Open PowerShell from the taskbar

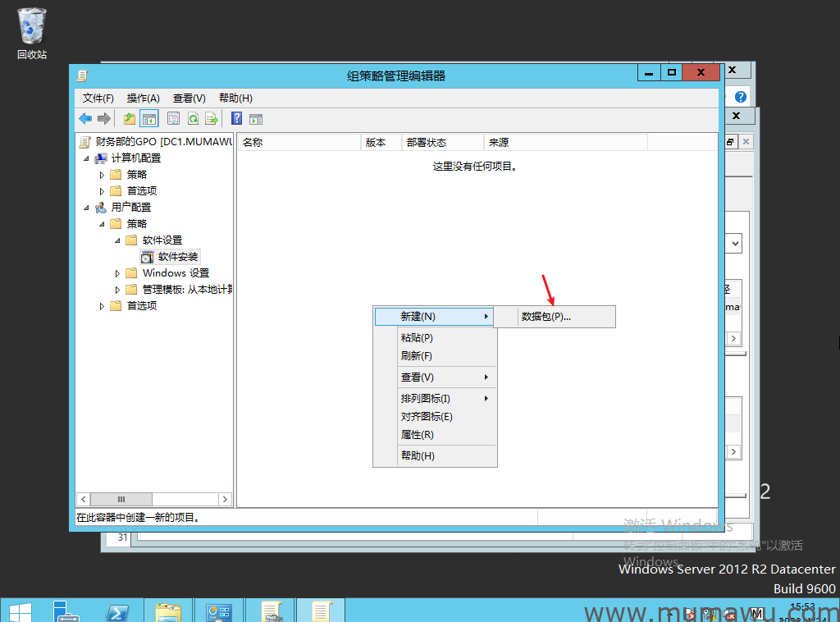pyautogui.click(x=117, y=612)
